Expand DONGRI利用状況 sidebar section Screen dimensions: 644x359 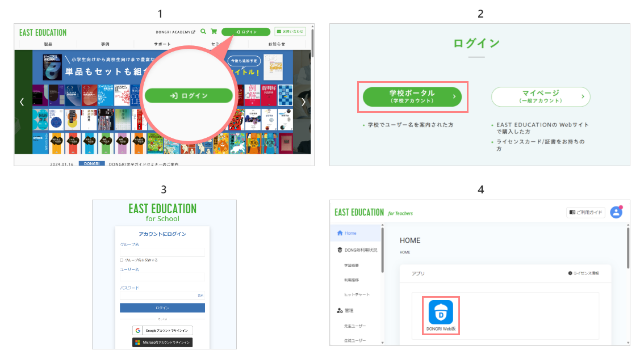pos(357,250)
